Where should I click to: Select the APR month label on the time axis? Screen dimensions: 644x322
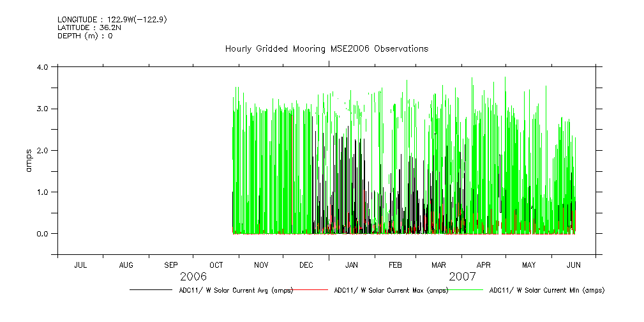coord(484,264)
